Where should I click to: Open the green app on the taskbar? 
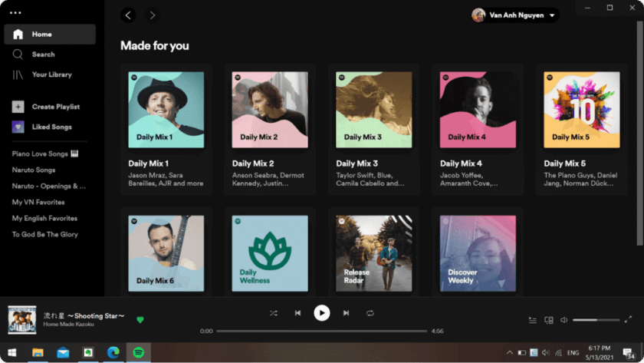click(88, 353)
